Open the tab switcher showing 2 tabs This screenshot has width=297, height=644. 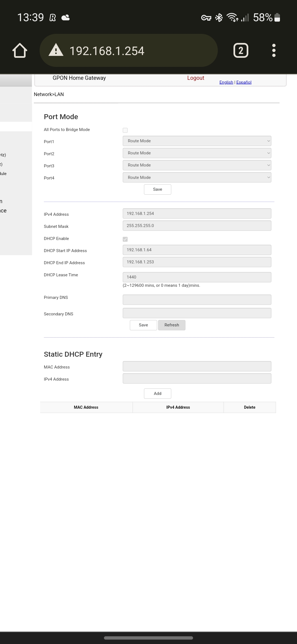(241, 50)
